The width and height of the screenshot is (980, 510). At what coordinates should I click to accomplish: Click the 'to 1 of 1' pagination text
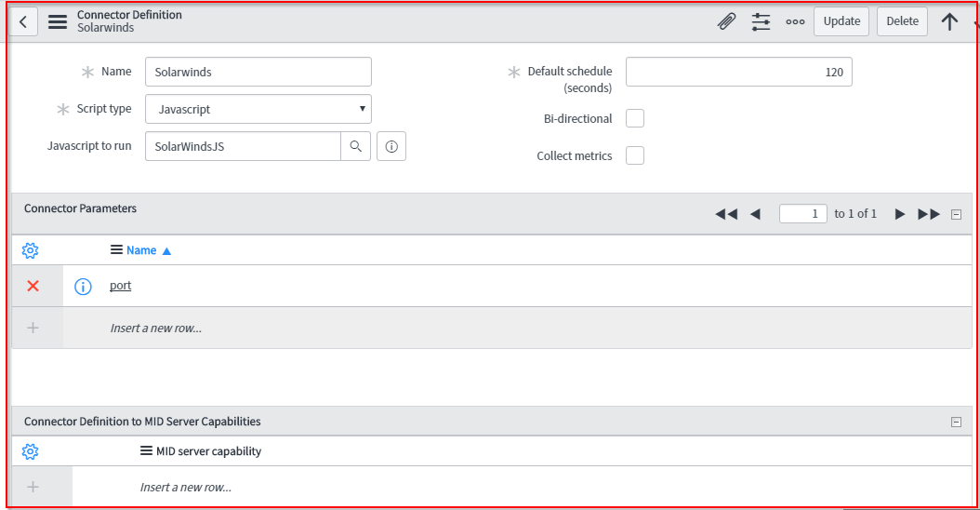tap(855, 214)
